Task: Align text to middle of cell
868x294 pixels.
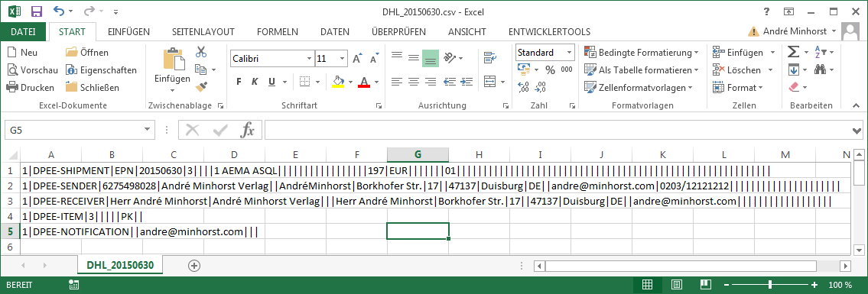Action: coord(414,57)
